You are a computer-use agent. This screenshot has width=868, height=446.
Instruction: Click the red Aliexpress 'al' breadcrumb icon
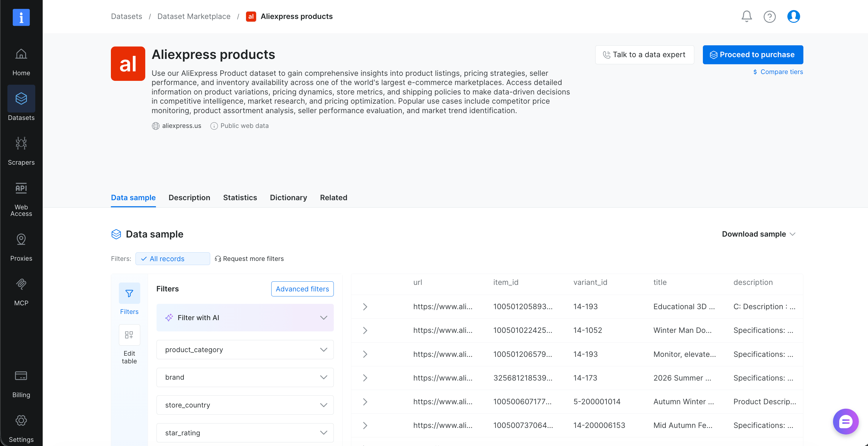(x=251, y=17)
